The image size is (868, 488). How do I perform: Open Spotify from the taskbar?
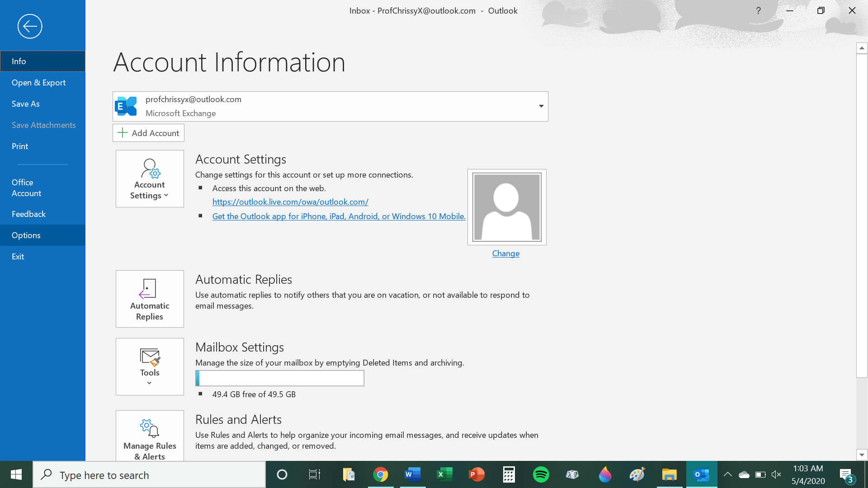pos(541,474)
